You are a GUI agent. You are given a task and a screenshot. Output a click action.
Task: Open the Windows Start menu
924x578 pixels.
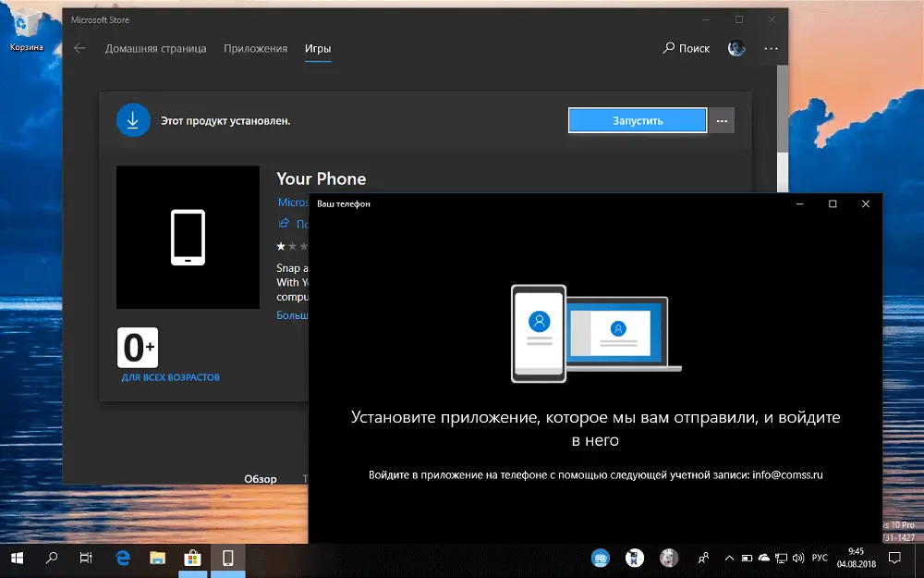pyautogui.click(x=17, y=558)
